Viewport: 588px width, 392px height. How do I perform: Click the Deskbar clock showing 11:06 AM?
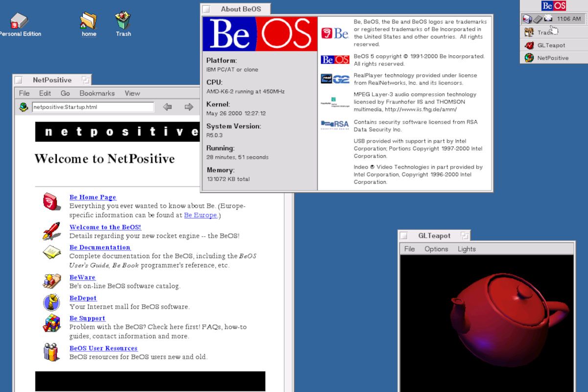pos(569,19)
